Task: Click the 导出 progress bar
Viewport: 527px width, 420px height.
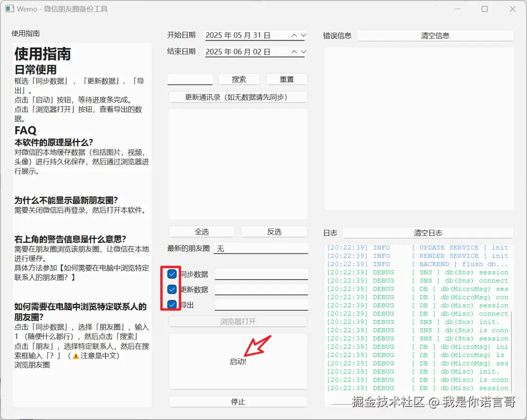Action: pyautogui.click(x=262, y=305)
